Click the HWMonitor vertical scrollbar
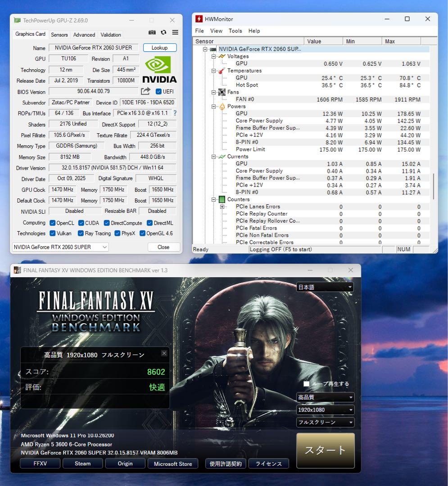 pyautogui.click(x=433, y=186)
